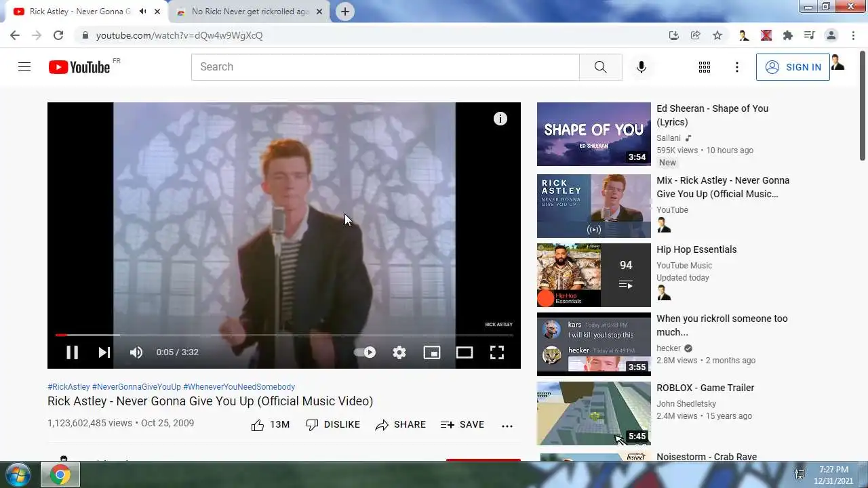Click the red square extension icon
868x488 pixels.
pyautogui.click(x=766, y=35)
